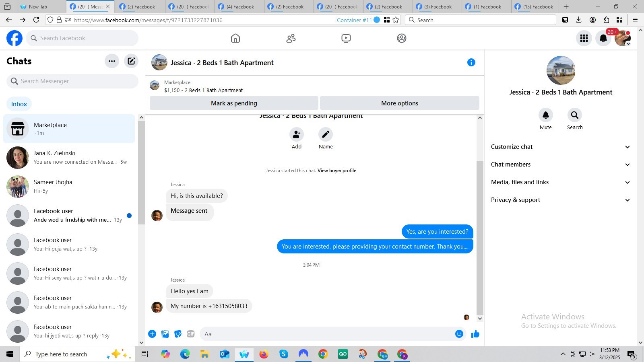Choose a sticker icon in composer
Image resolution: width=644 pixels, height=362 pixels.
tap(178, 334)
